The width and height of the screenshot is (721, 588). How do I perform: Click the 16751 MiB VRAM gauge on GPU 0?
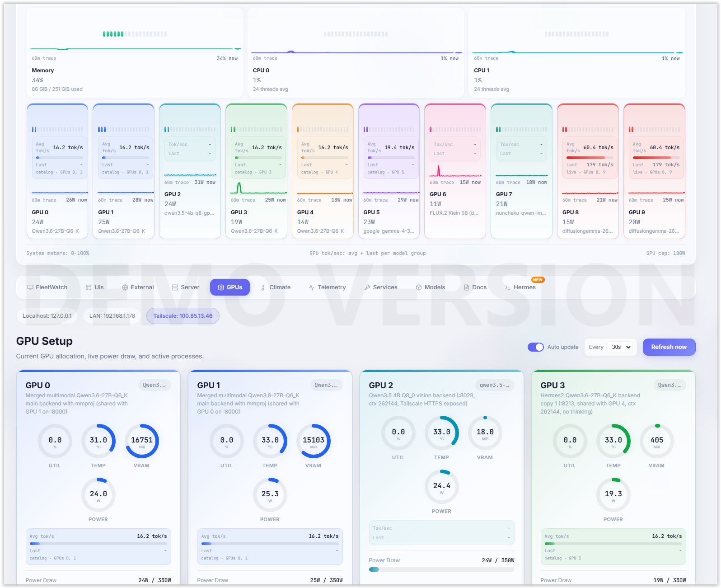click(x=142, y=441)
